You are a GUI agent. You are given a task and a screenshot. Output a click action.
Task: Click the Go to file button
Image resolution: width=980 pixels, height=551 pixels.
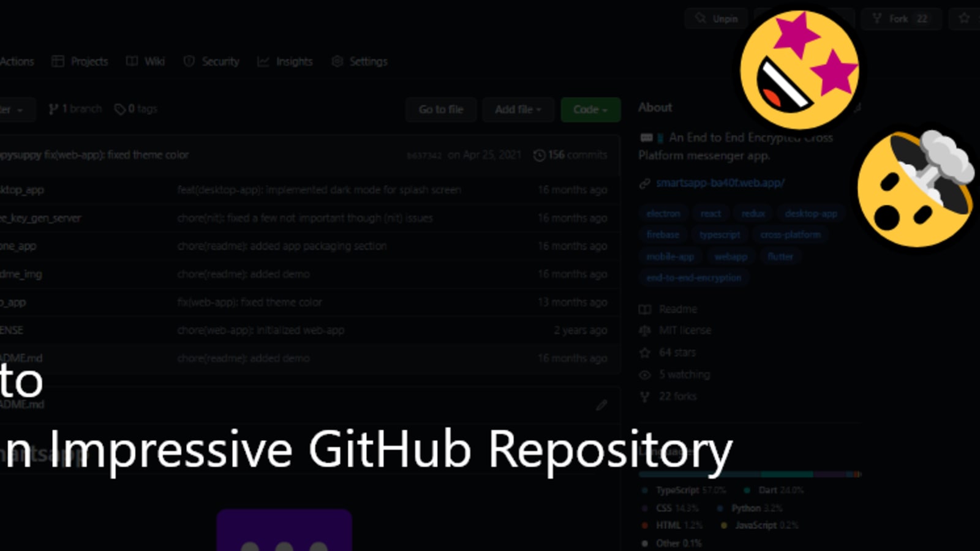[441, 110]
